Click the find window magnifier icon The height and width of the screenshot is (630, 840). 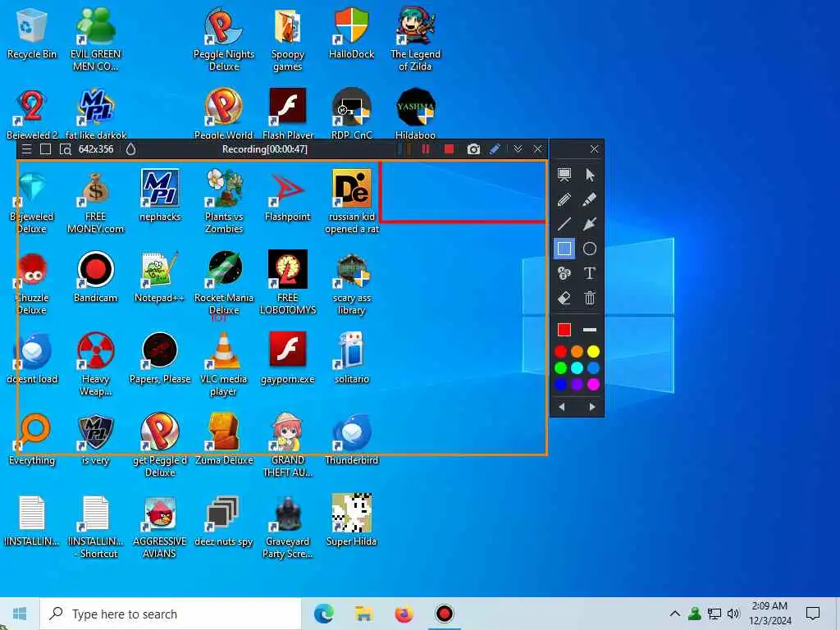coord(66,149)
